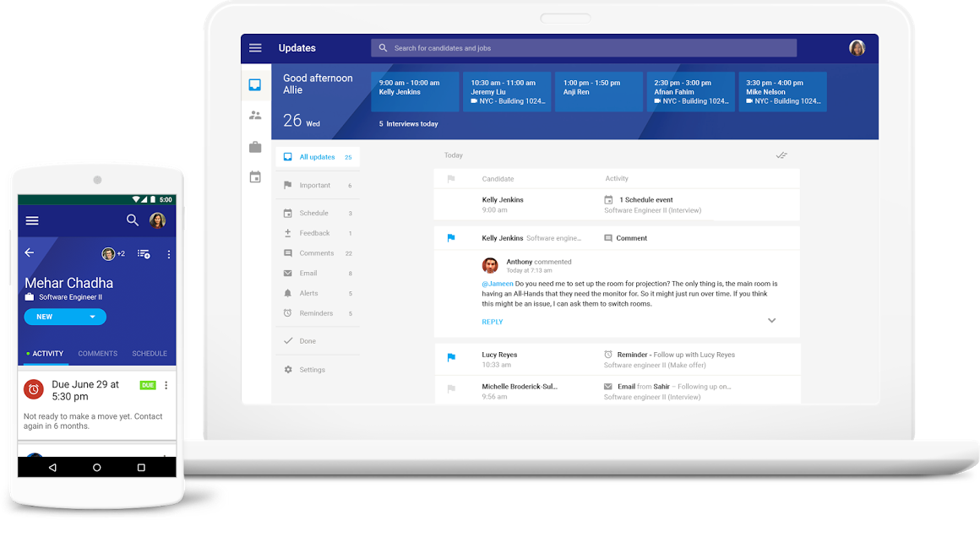Click the search for candidates and jobs field
Viewport: 980px width, 537px height.
click(584, 48)
